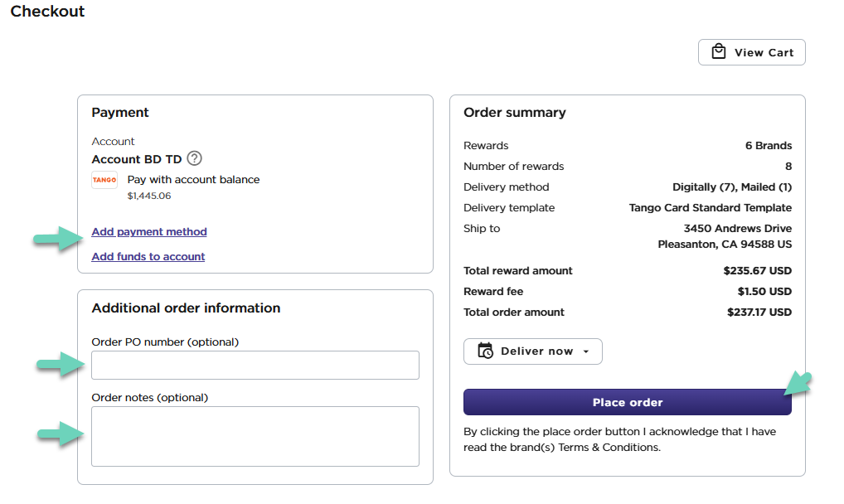Image resolution: width=844 pixels, height=504 pixels.
Task: Click the 3450 Andrews Drive shipping address
Action: click(737, 229)
